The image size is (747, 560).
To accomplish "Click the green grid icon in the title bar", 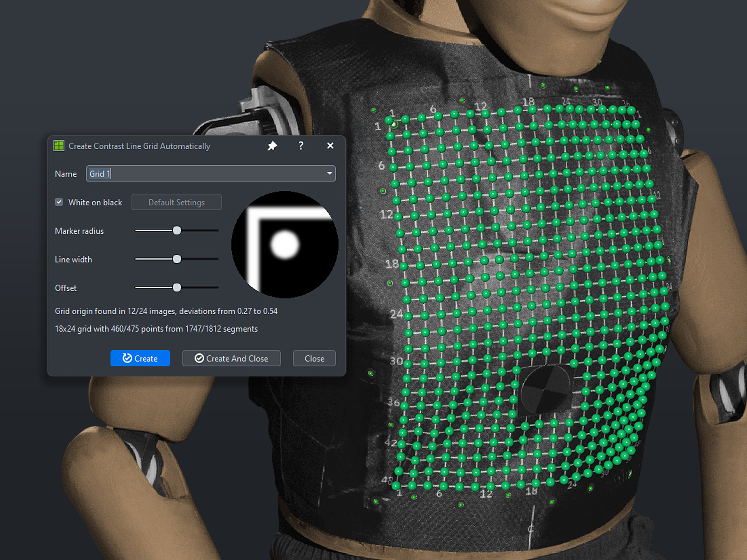I will [59, 146].
